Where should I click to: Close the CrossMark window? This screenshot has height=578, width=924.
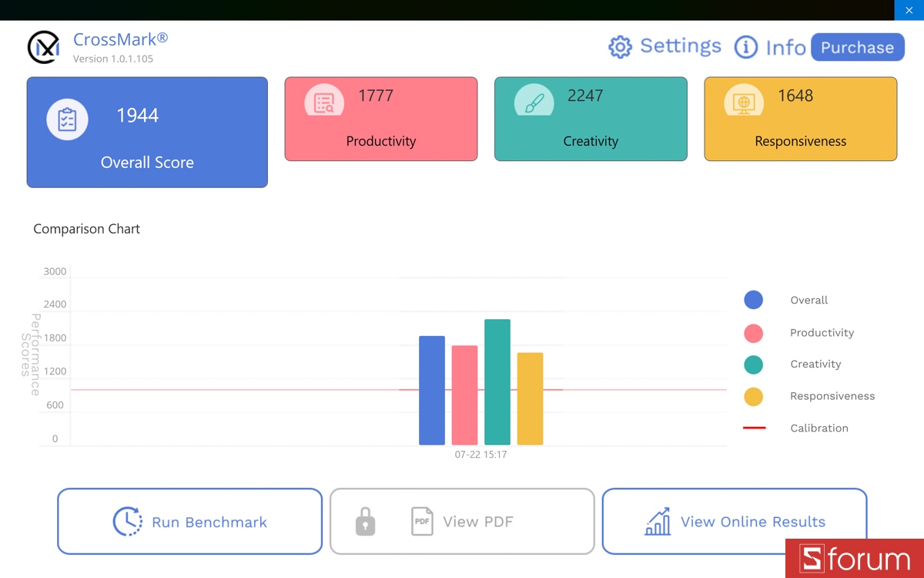pos(909,10)
